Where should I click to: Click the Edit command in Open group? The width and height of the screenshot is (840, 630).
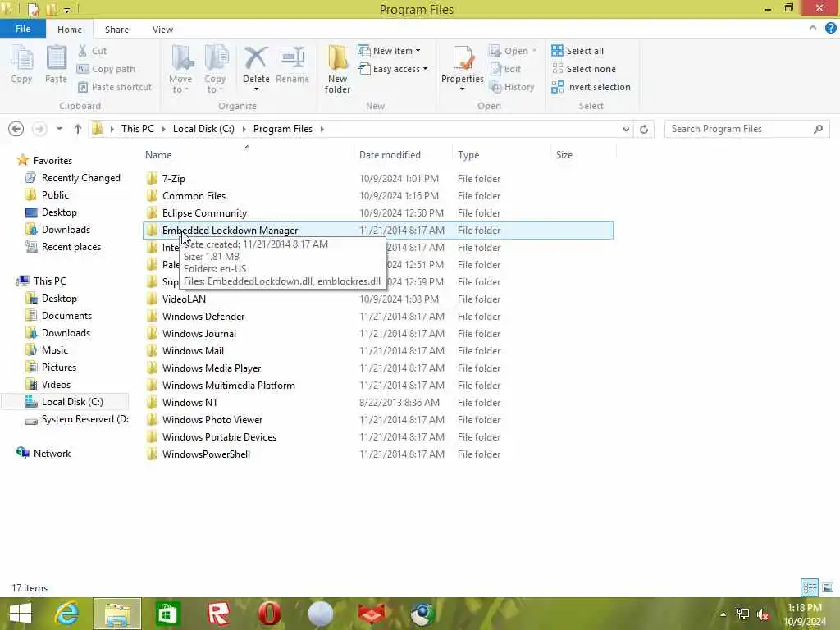point(505,69)
